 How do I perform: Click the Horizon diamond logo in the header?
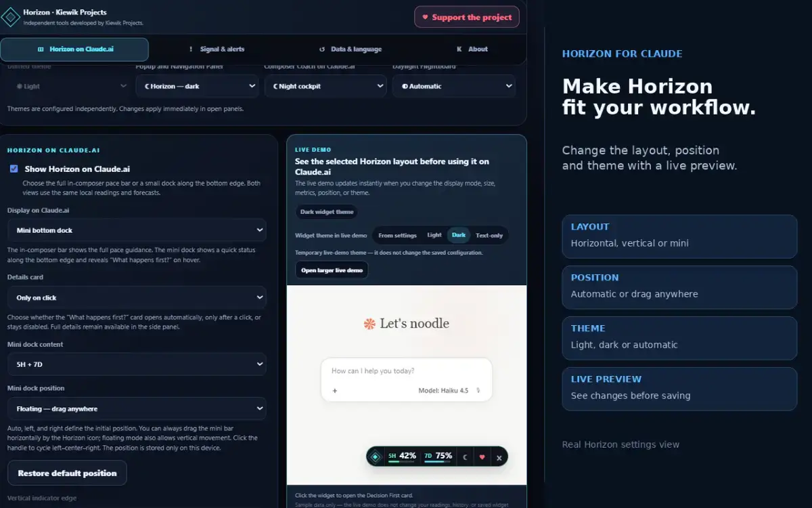coord(11,17)
